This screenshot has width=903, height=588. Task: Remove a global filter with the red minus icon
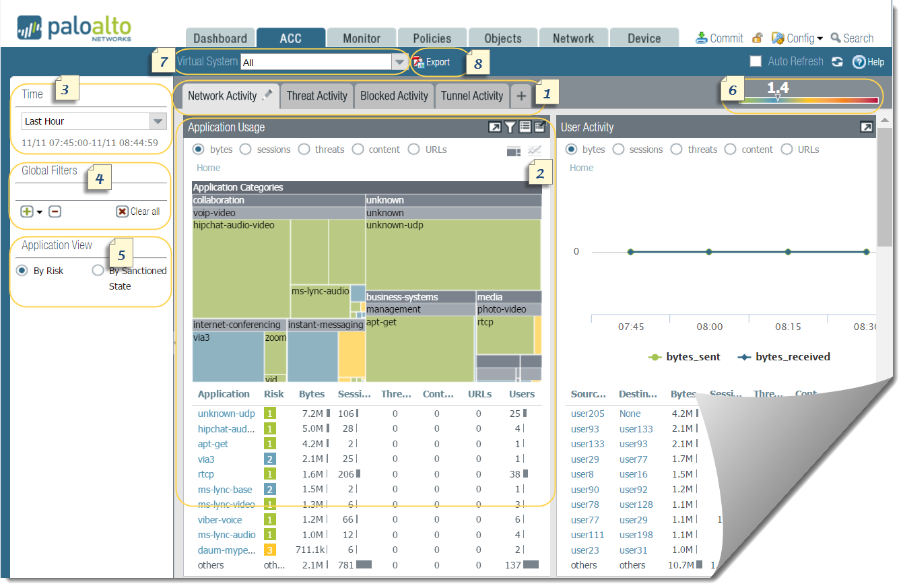[55, 211]
